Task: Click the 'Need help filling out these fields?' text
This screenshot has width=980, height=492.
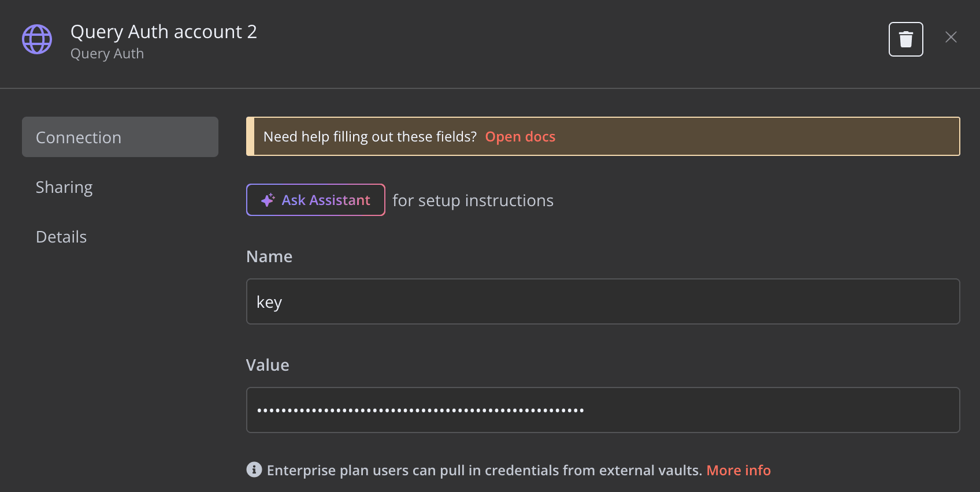Action: click(x=370, y=137)
